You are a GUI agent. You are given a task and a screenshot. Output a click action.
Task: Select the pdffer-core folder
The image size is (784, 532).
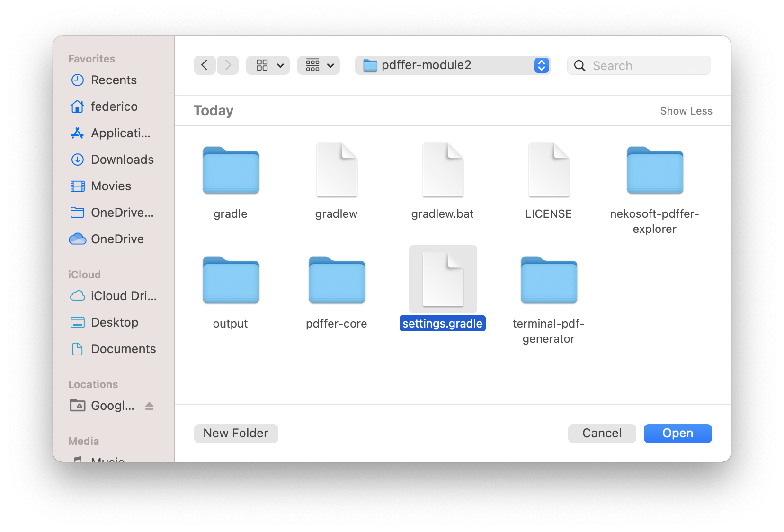337,281
